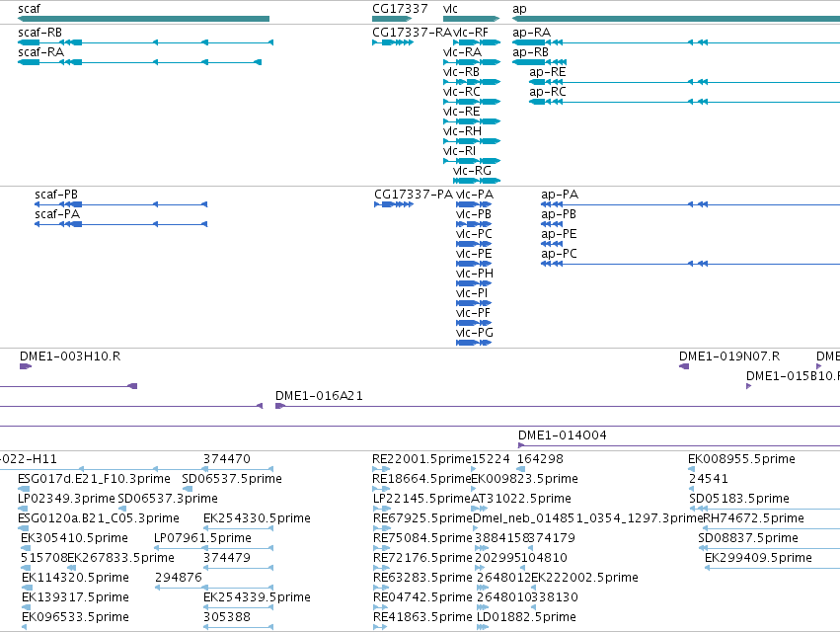Viewport: 840px width, 632px height.
Task: Select ESG017d.E21_F10.3prime EST label
Action: click(95, 479)
